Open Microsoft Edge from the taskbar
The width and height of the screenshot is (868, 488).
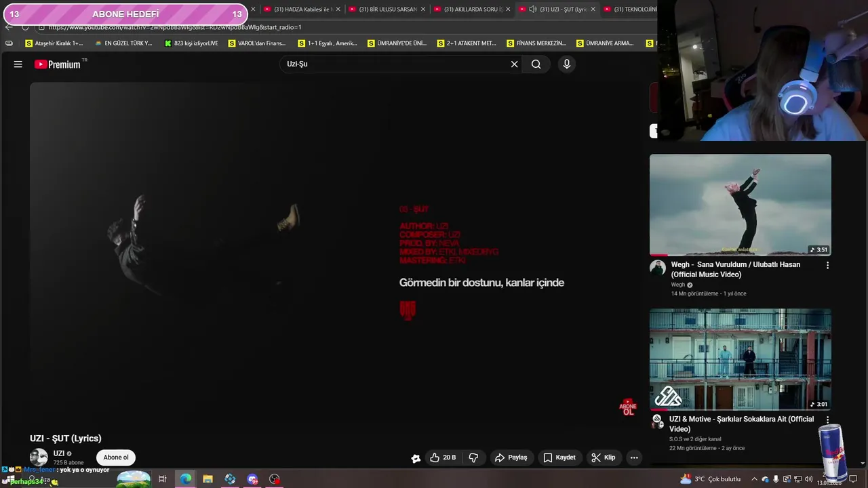point(185,479)
